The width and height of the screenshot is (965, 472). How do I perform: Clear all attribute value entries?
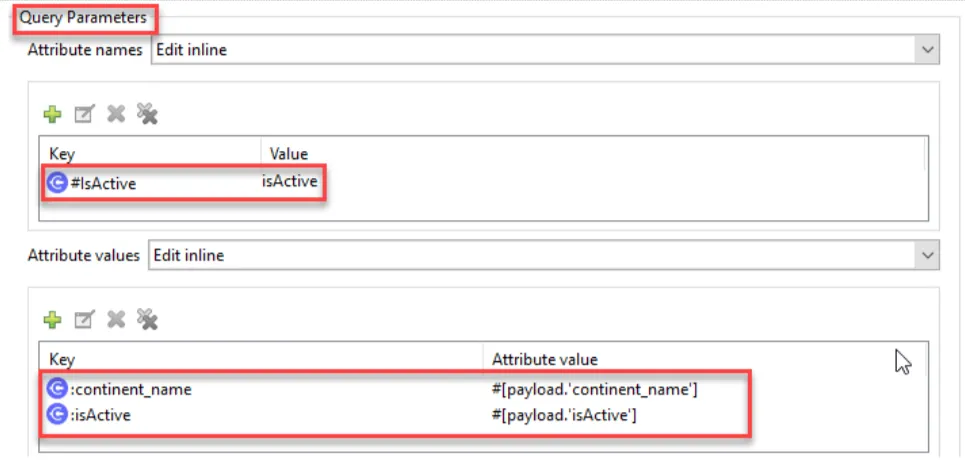click(147, 319)
